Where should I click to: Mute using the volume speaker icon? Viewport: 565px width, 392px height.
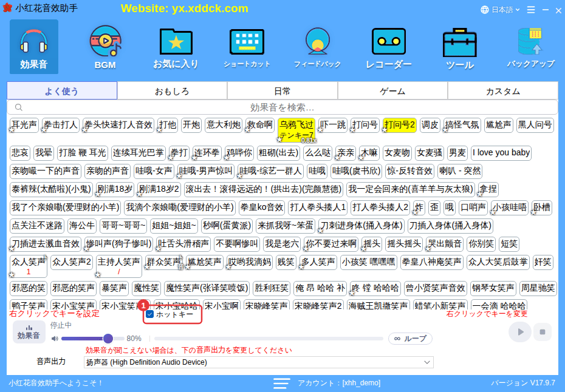[x=55, y=339]
